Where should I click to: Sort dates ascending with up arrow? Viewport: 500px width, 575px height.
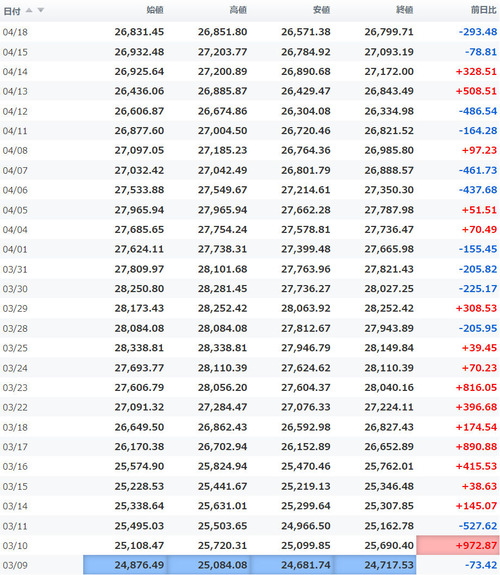[29, 11]
